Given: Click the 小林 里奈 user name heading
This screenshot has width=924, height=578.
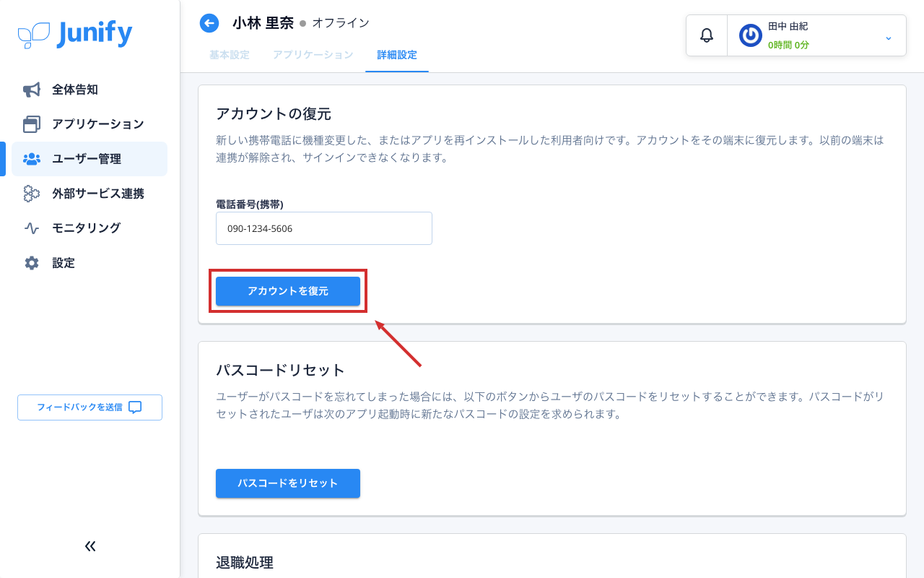Looking at the screenshot, I should (263, 23).
